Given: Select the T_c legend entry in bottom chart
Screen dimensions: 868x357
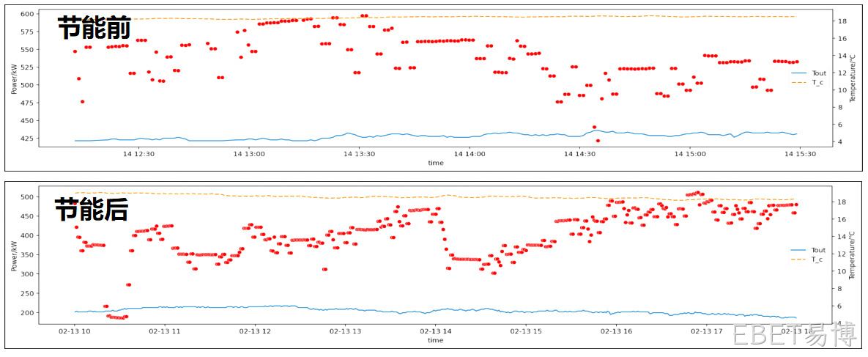Looking at the screenshot, I should pyautogui.click(x=807, y=260).
